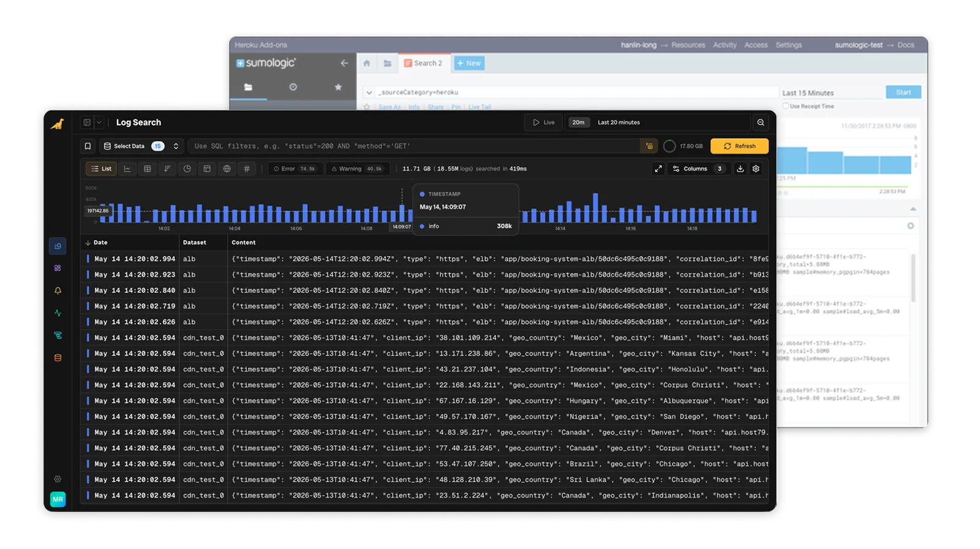Open the favorites star tab in Sumo Logic
Screen dimensions: 980x549
pyautogui.click(x=338, y=87)
